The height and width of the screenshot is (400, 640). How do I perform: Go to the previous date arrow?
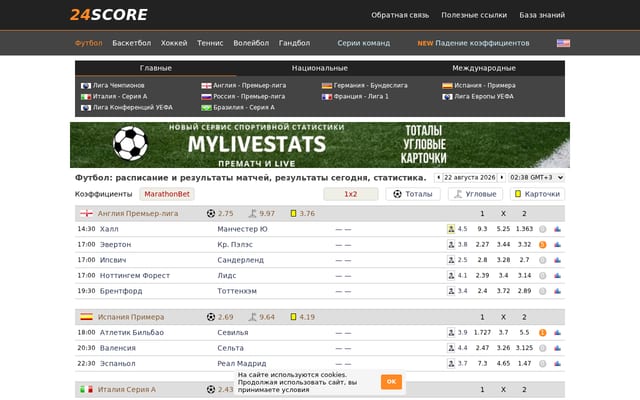point(438,178)
